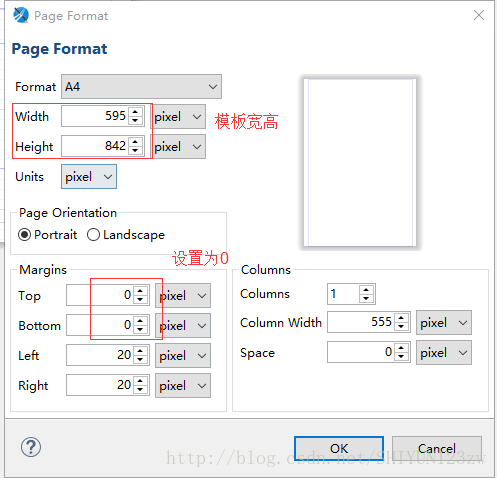
Task: Open the Width unit pixel dropdown
Action: (179, 117)
